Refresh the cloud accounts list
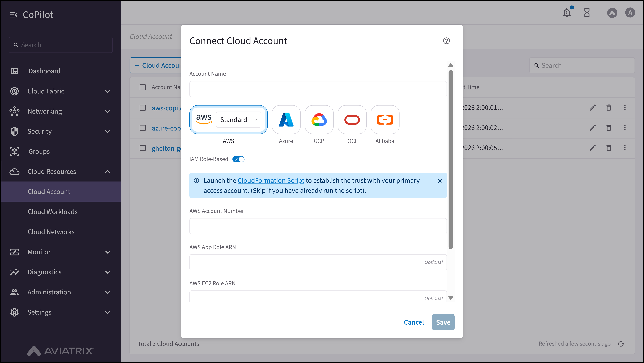 click(621, 344)
